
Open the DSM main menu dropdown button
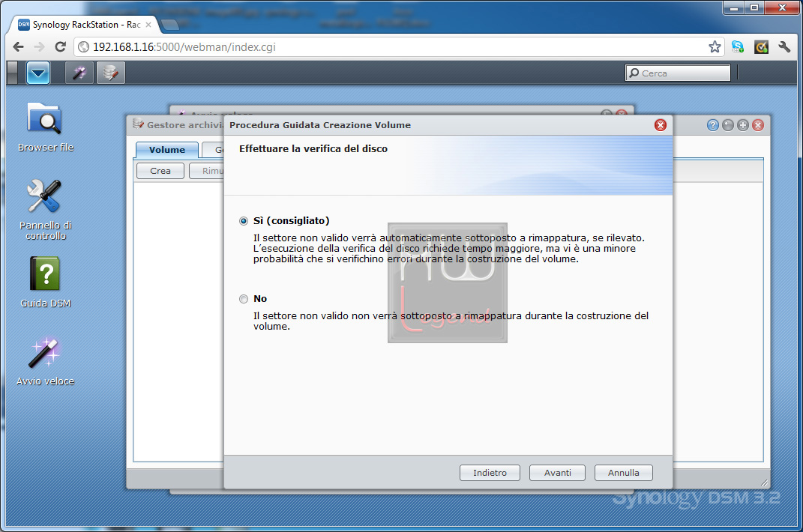click(38, 73)
